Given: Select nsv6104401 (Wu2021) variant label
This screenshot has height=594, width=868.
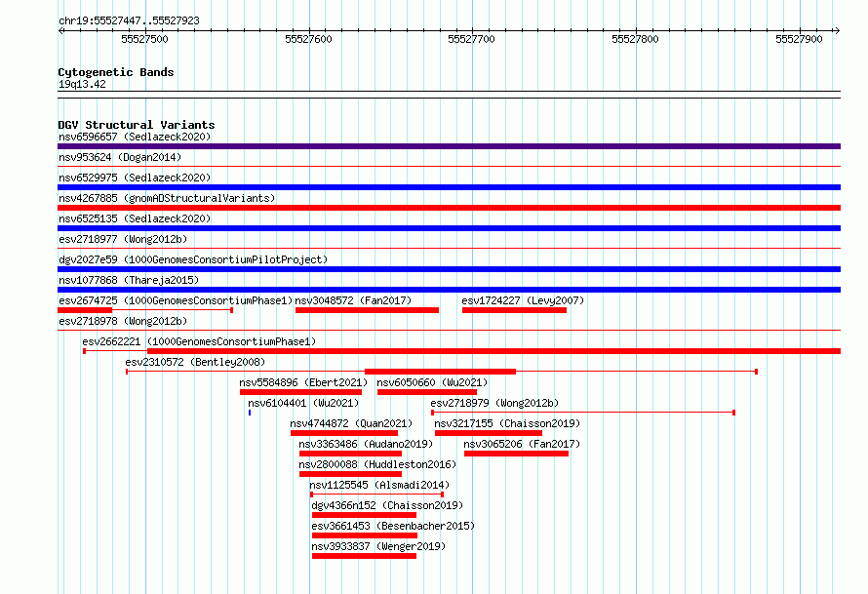Looking at the screenshot, I should tap(303, 403).
